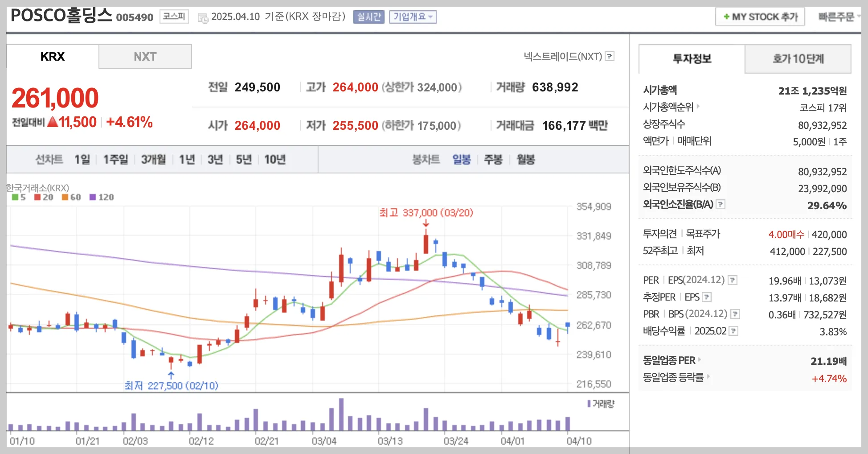The image size is (868, 454).
Task: Open the 넥스트레이드(NXT) link
Action: [x=563, y=57]
